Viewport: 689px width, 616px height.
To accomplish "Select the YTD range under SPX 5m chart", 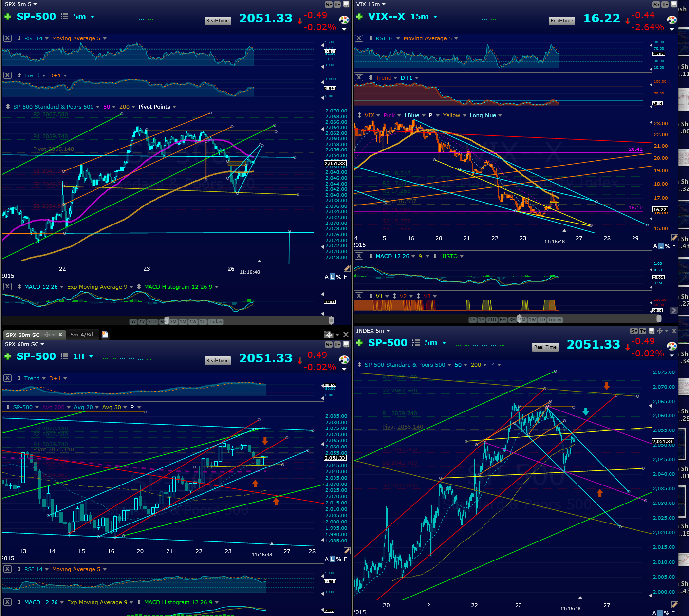I will click(152, 322).
